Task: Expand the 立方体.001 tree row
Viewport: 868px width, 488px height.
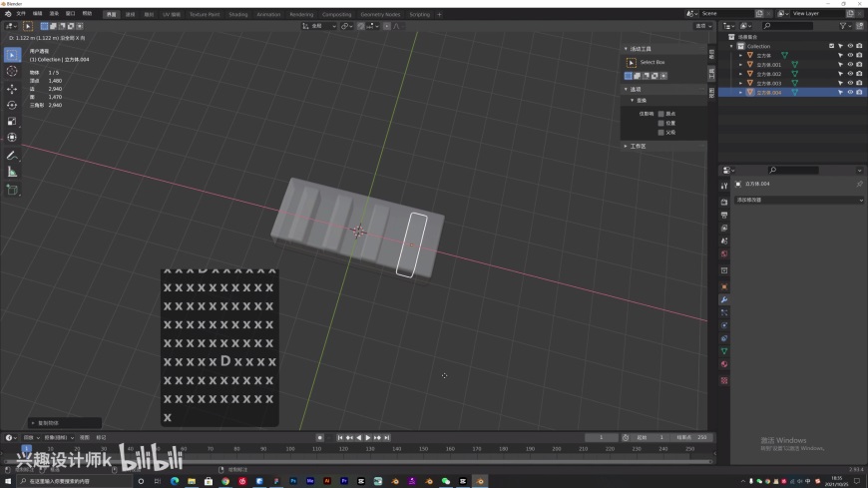Action: (740, 65)
